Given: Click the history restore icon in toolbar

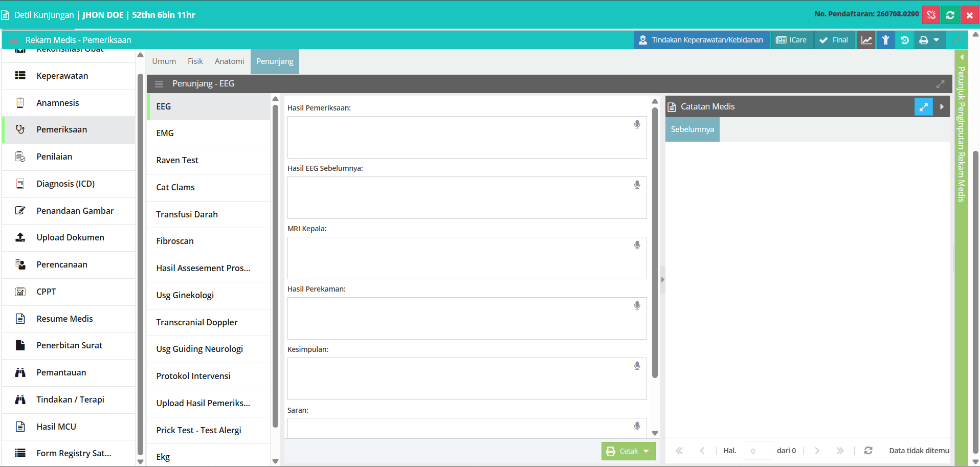Looking at the screenshot, I should [904, 40].
